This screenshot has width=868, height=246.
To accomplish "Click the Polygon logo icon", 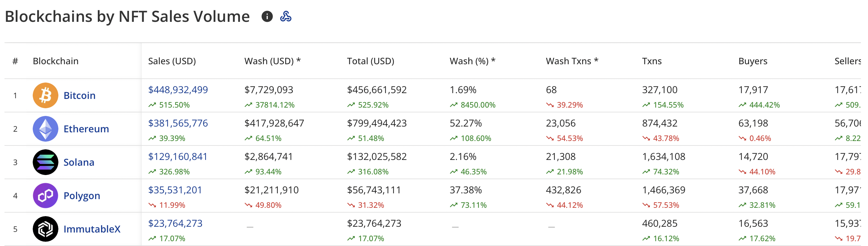I will (x=46, y=196).
